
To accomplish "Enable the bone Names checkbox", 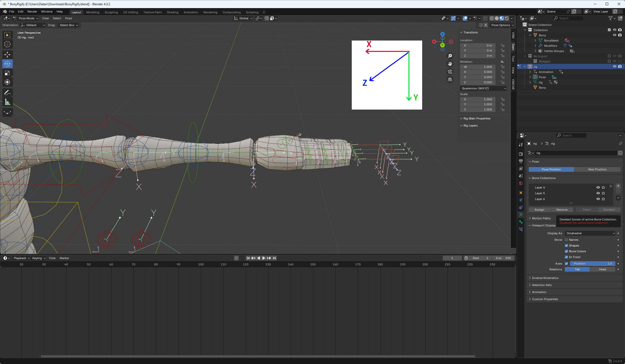I will pos(566,240).
